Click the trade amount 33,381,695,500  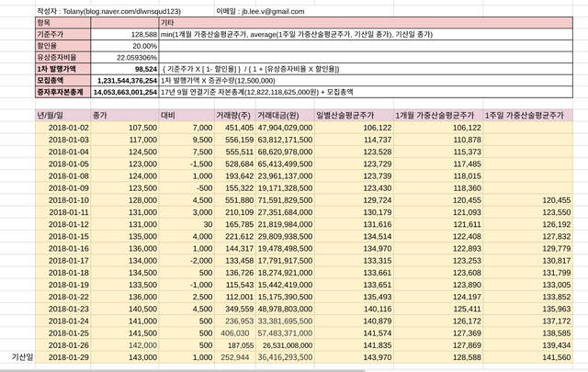(285, 321)
